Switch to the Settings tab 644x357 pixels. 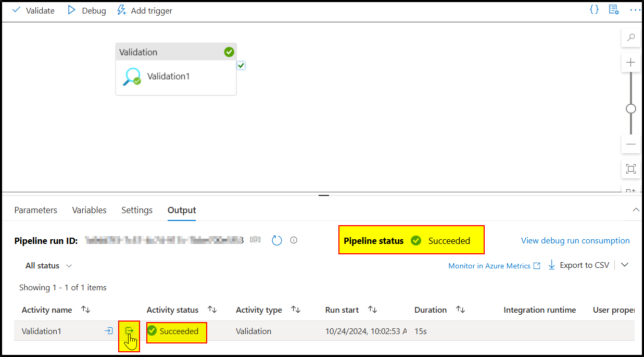(x=136, y=210)
